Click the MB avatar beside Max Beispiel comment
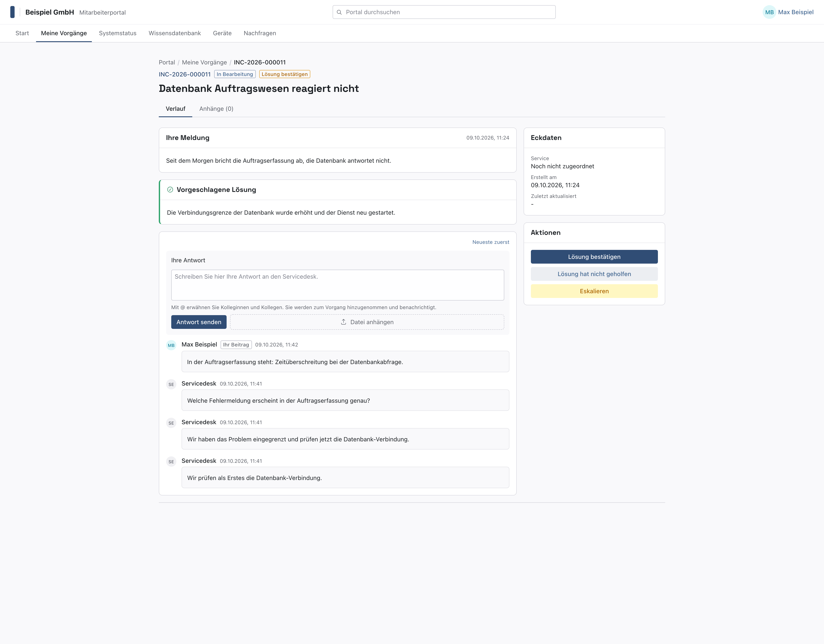This screenshot has height=644, width=824. click(x=171, y=345)
